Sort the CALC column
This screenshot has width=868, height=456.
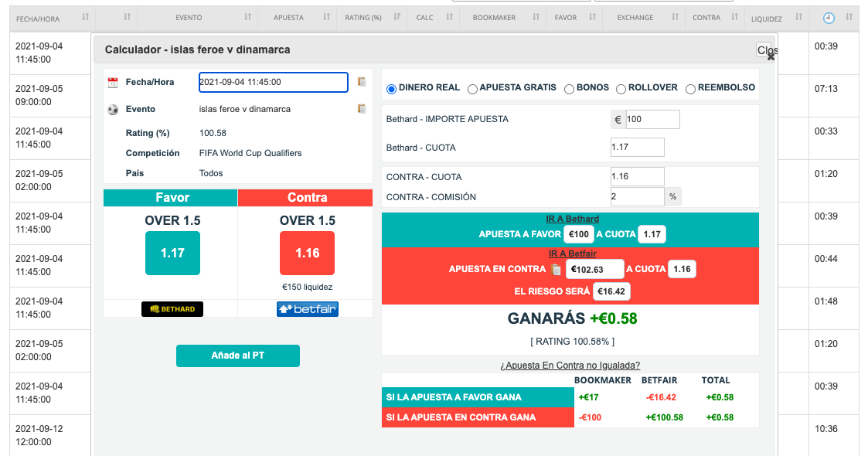[450, 17]
